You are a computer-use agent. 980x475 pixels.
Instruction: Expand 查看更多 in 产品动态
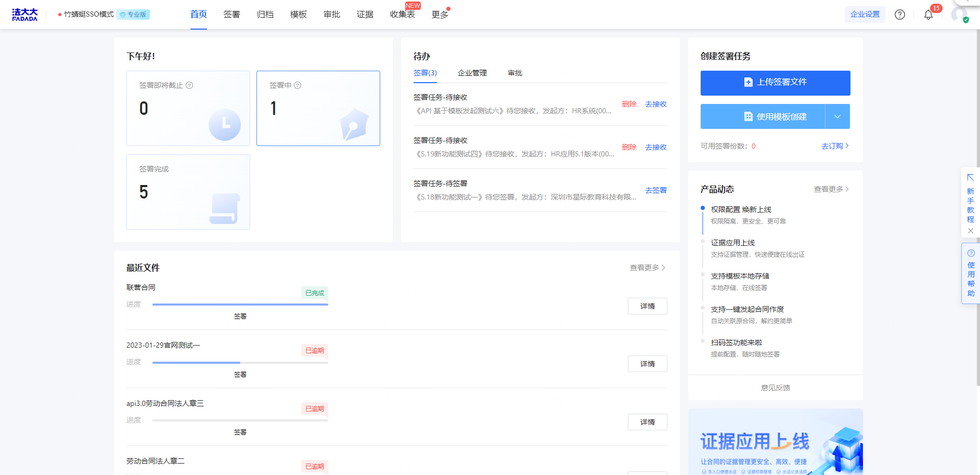(831, 189)
